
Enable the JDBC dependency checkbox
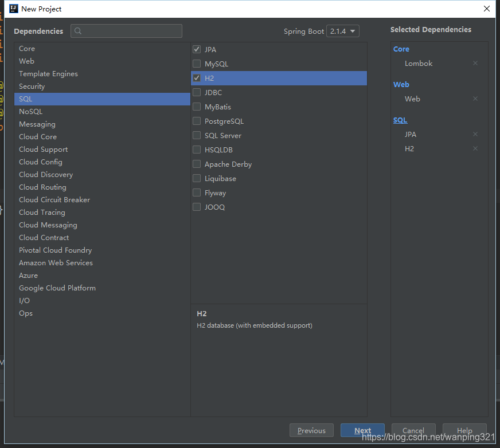(x=197, y=92)
